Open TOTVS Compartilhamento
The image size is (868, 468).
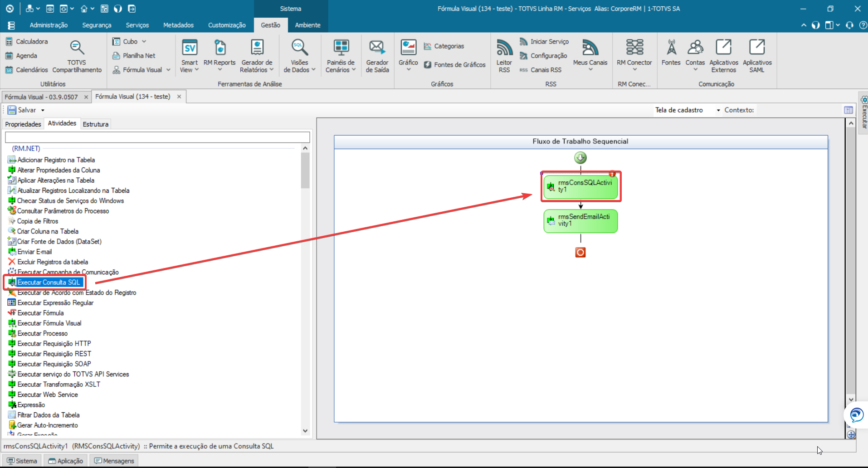click(x=77, y=56)
